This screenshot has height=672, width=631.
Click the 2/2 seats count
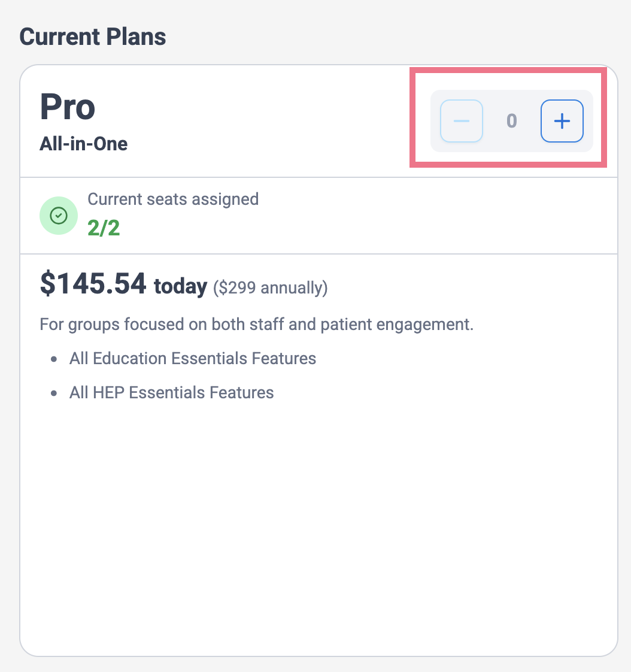click(104, 228)
